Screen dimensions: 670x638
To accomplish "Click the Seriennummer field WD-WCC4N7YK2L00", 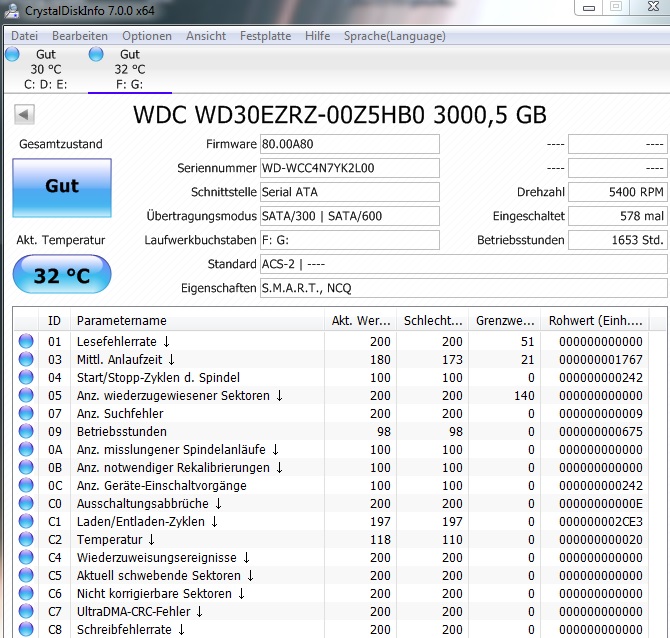I will click(x=350, y=168).
